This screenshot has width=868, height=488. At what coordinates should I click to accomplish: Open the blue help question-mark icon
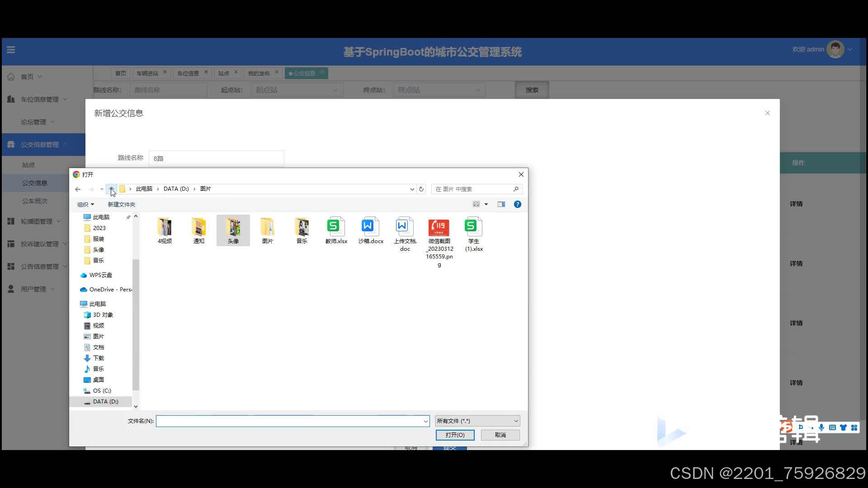[x=518, y=204]
